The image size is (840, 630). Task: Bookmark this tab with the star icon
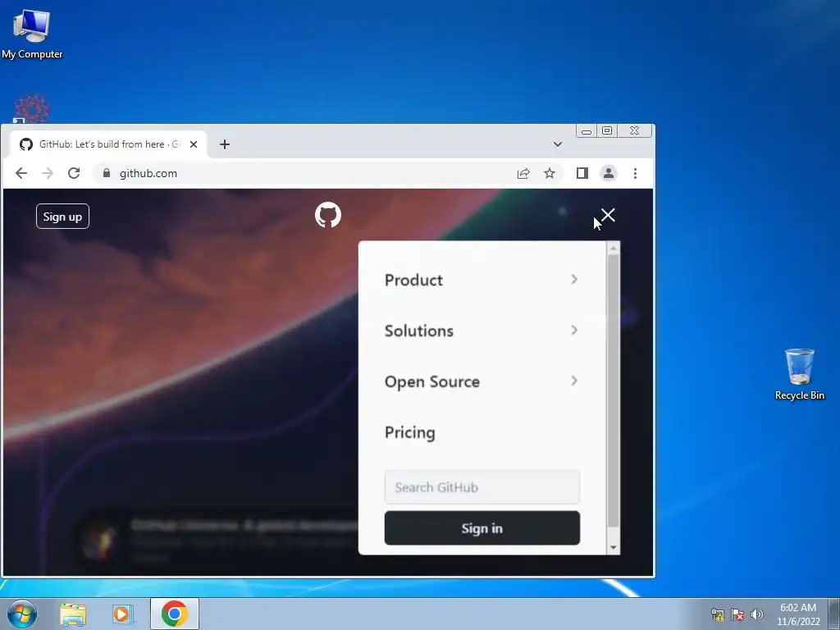550,173
